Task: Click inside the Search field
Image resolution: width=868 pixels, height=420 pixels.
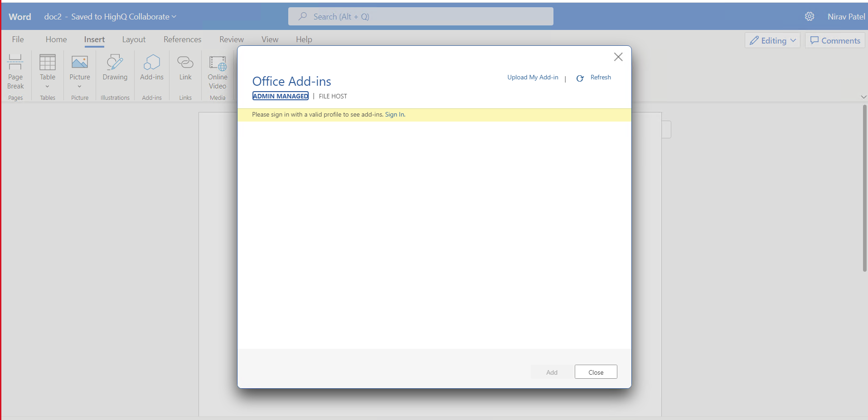Action: coord(421,16)
